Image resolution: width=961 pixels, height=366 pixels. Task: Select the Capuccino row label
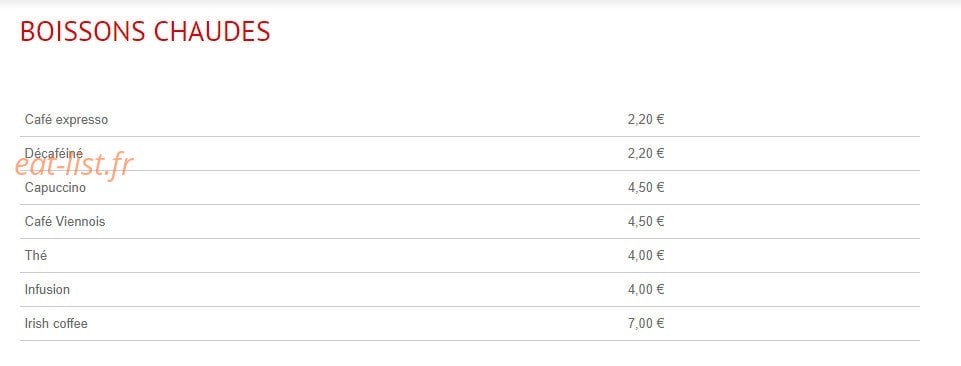pyautogui.click(x=55, y=188)
